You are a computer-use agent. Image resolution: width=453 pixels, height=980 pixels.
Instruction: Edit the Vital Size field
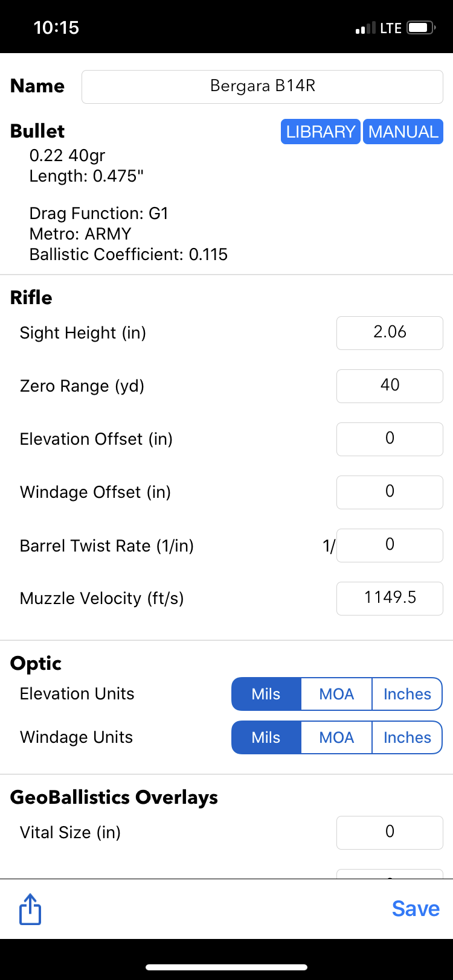click(x=390, y=832)
